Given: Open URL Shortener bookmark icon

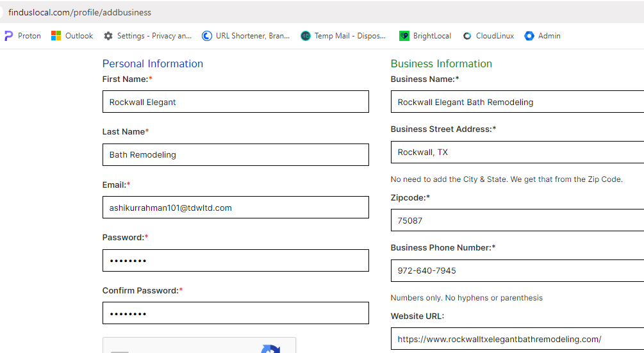Looking at the screenshot, I should 206,36.
